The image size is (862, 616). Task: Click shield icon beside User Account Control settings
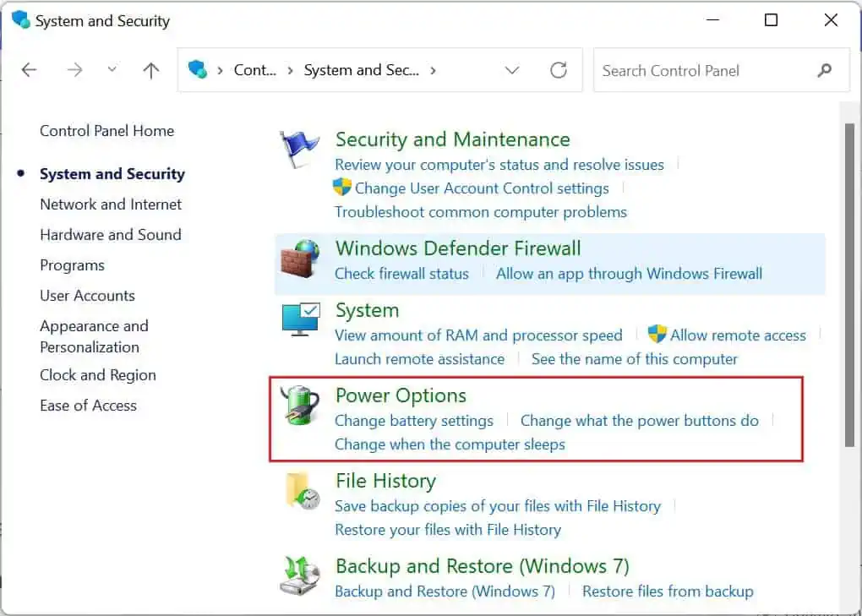point(342,187)
